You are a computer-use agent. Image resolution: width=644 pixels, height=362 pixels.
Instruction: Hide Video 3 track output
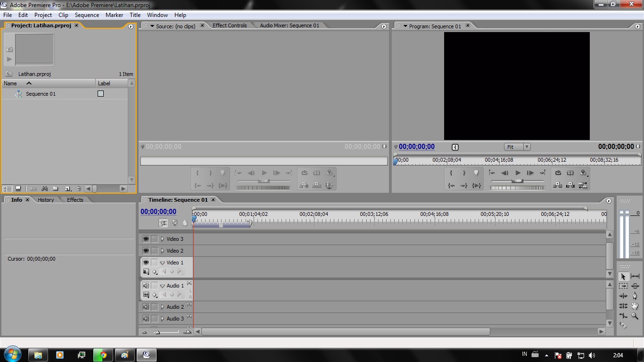(x=146, y=239)
